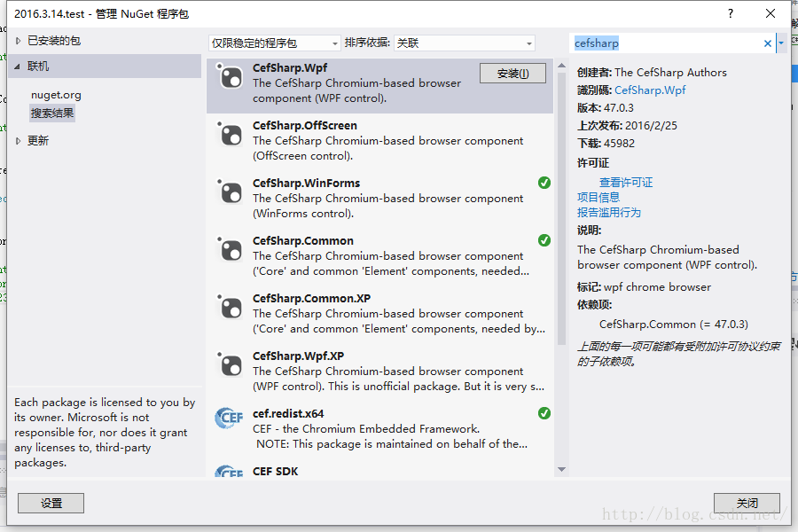Select the cef.redist.x64 package title
798x532 pixels.
click(288, 413)
